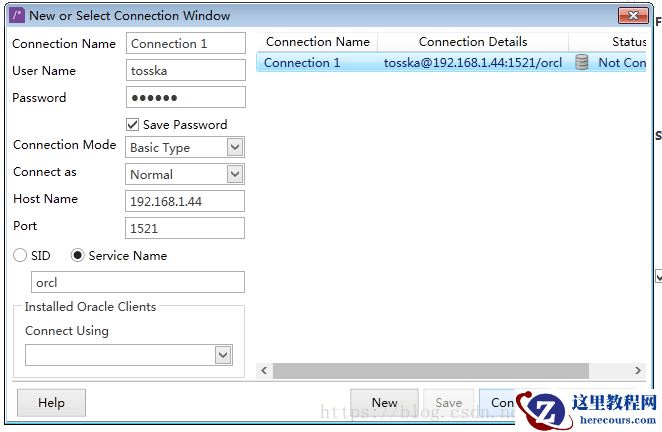Click the Help button
The height and width of the screenshot is (432, 662).
tap(52, 402)
